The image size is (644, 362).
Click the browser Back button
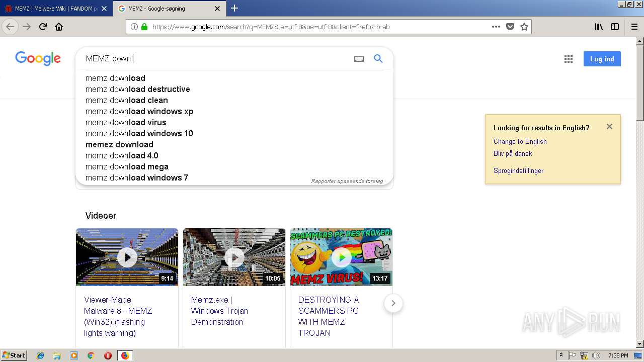click(10, 27)
